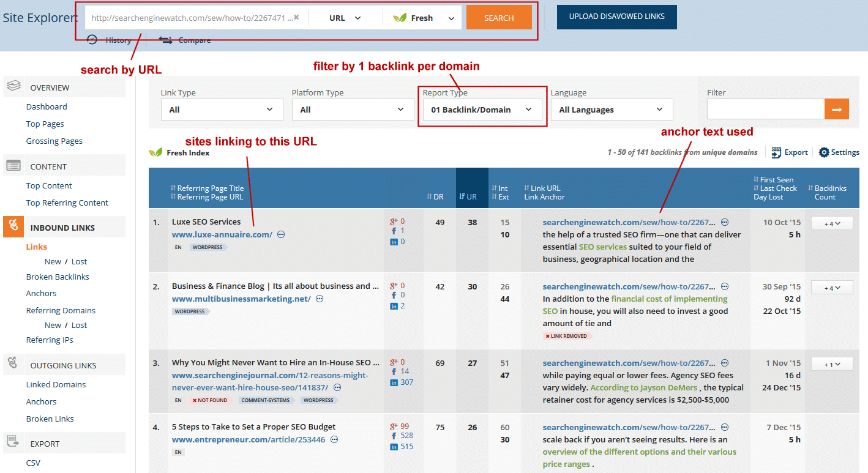Click the Settings gear icon
Image resolution: width=868 pixels, height=473 pixels.
tap(824, 152)
